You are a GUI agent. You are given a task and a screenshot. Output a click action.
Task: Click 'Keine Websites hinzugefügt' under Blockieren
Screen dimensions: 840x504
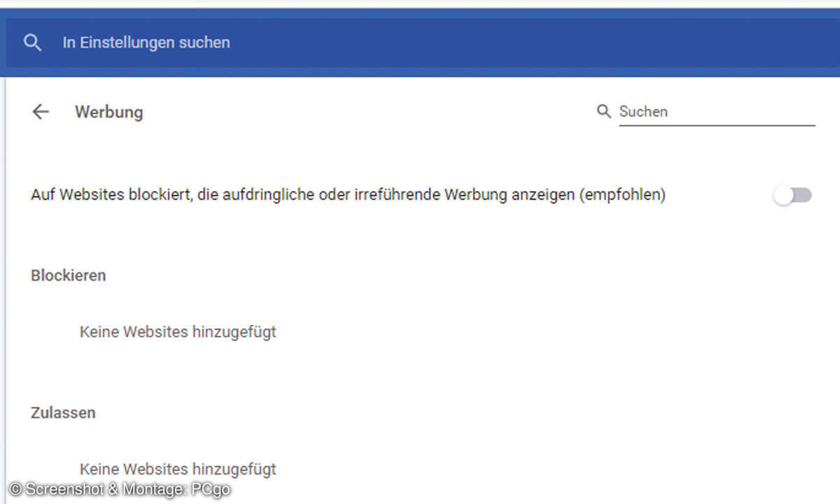coord(178,332)
